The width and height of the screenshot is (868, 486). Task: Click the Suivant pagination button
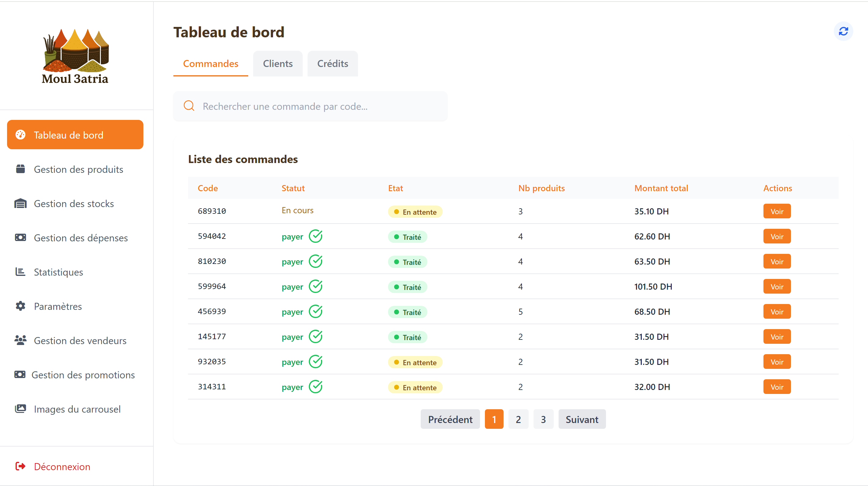[x=582, y=419]
